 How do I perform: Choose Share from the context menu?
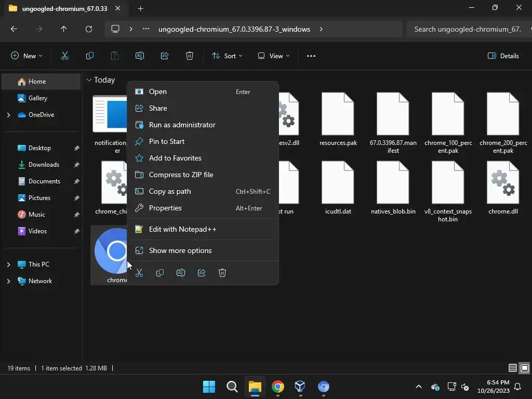(x=203, y=108)
